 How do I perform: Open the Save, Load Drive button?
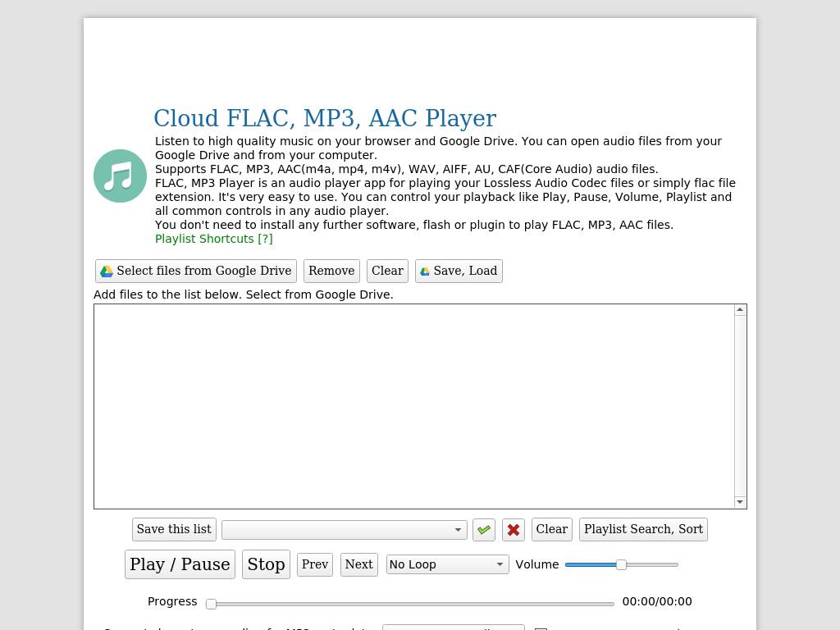(x=459, y=271)
